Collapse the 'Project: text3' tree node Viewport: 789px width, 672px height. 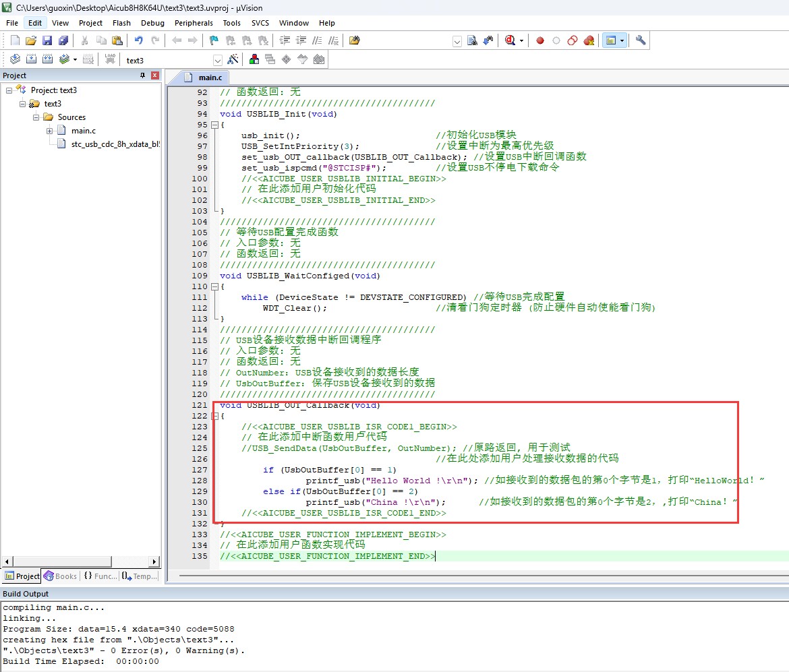pos(9,90)
